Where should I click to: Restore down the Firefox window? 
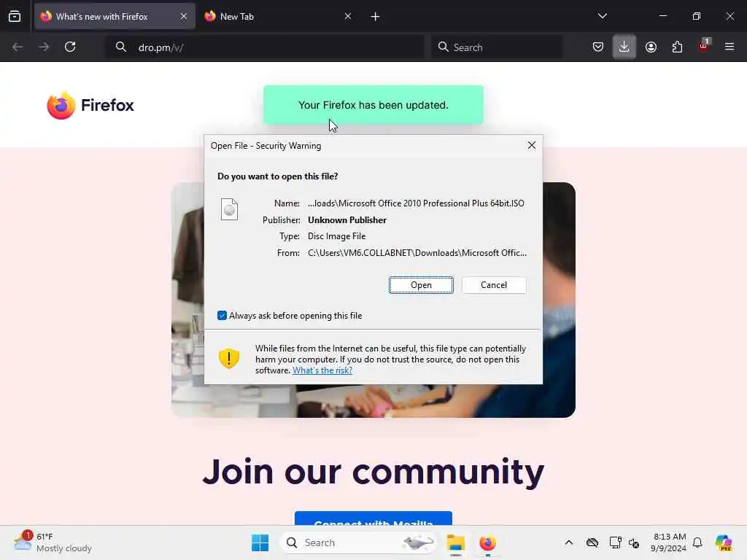697,16
